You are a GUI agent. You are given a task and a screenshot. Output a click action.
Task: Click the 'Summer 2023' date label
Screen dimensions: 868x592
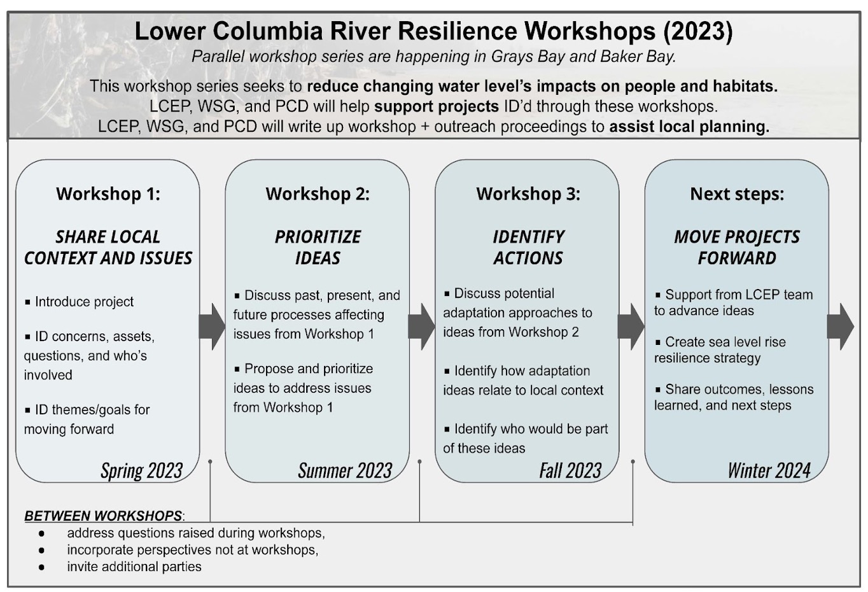(x=345, y=470)
